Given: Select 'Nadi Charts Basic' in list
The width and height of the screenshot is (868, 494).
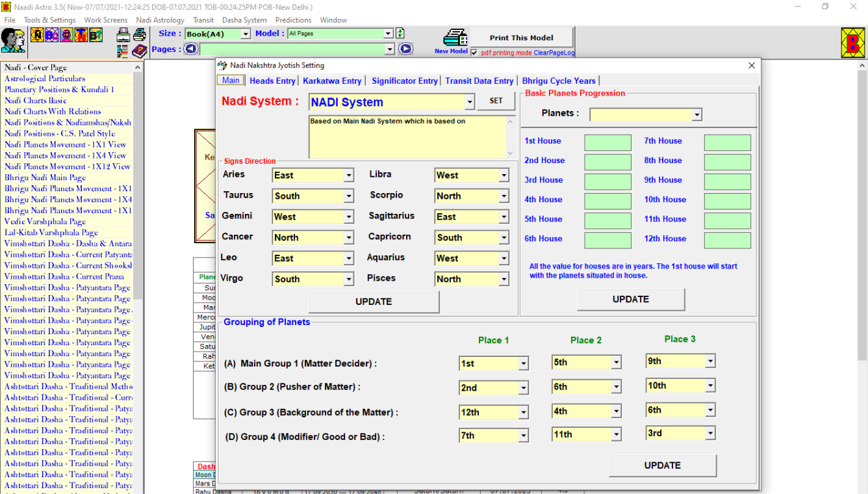Looking at the screenshot, I should click(36, 101).
